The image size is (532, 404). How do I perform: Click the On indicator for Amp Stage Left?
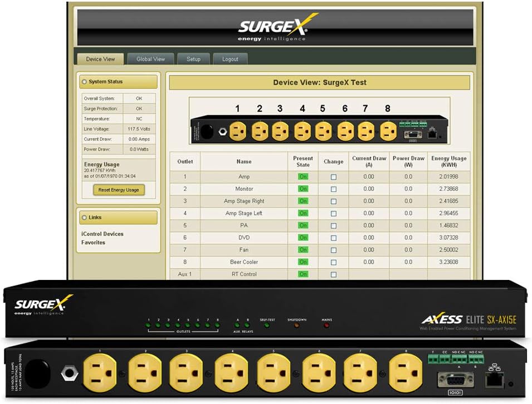click(303, 213)
